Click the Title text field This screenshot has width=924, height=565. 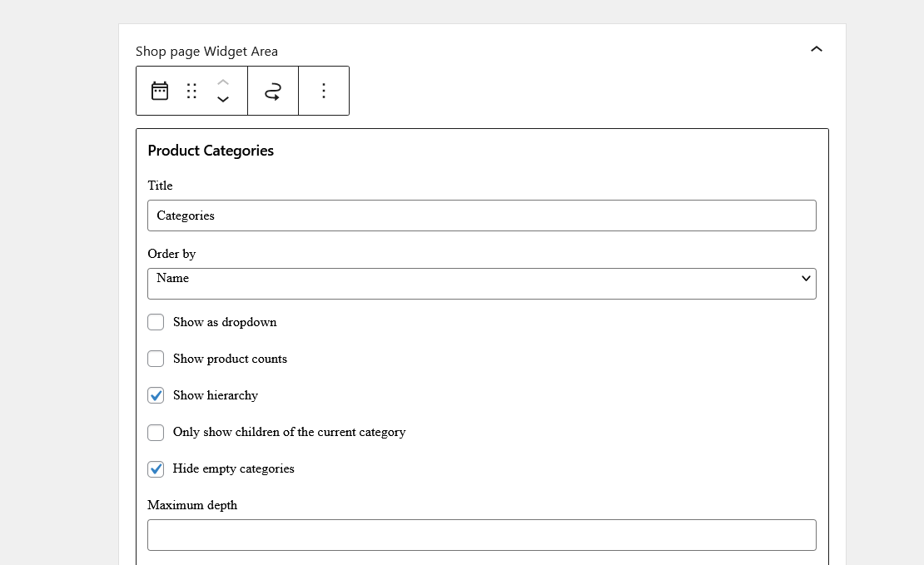[481, 216]
